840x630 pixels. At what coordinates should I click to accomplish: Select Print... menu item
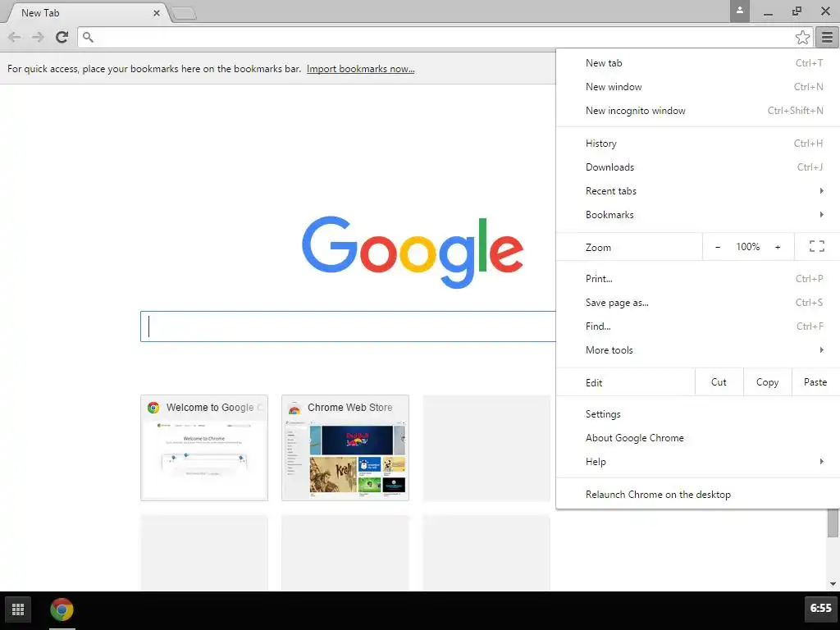pyautogui.click(x=698, y=279)
